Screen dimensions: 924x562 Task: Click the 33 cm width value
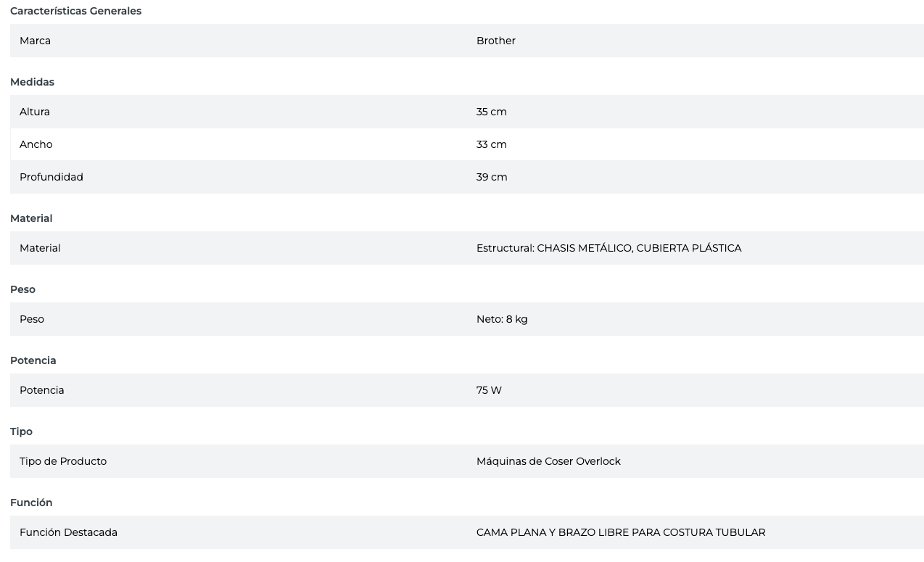pyautogui.click(x=492, y=144)
